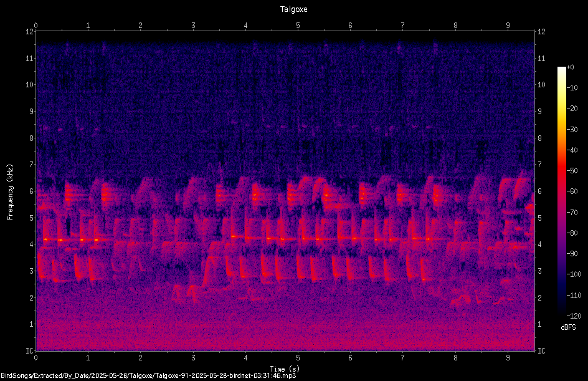The height and width of the screenshot is (381, 588).
Task: Click the 3 kHz label on the left axis
Action: tap(32, 271)
